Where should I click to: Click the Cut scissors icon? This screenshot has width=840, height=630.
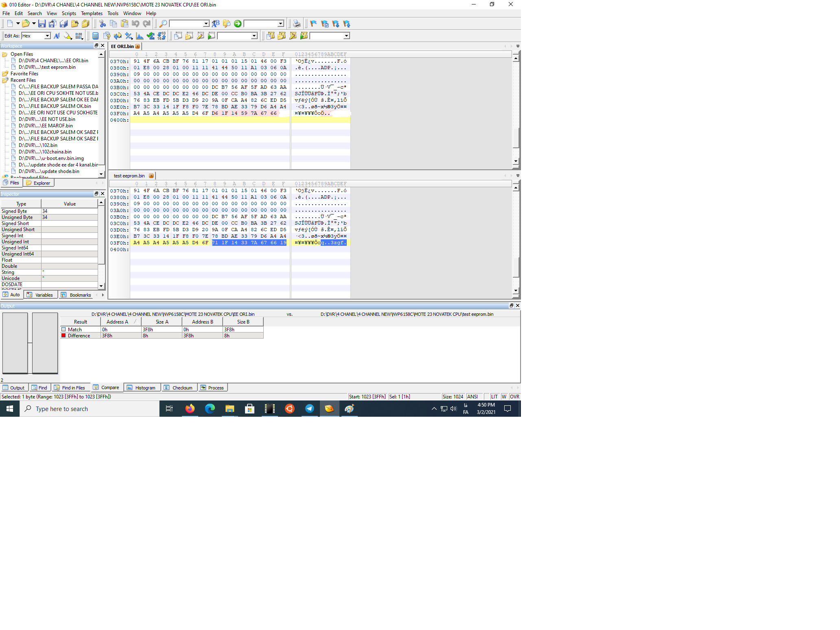103,24
